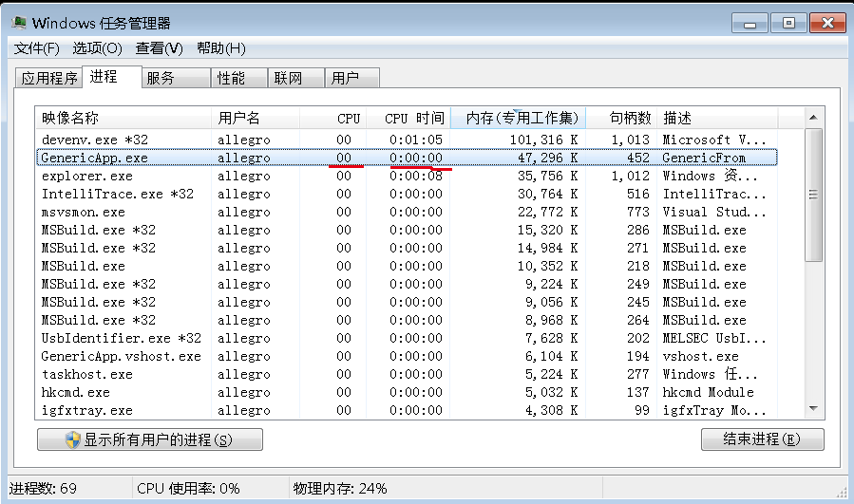
Task: Select MSBuild.exe *32 with 8,968 K memory
Action: tap(407, 320)
